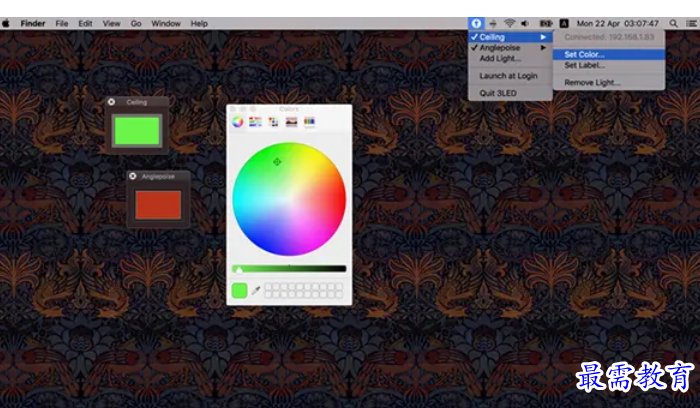Open the Wi-Fi status menu
The image size is (700, 408).
tap(509, 23)
